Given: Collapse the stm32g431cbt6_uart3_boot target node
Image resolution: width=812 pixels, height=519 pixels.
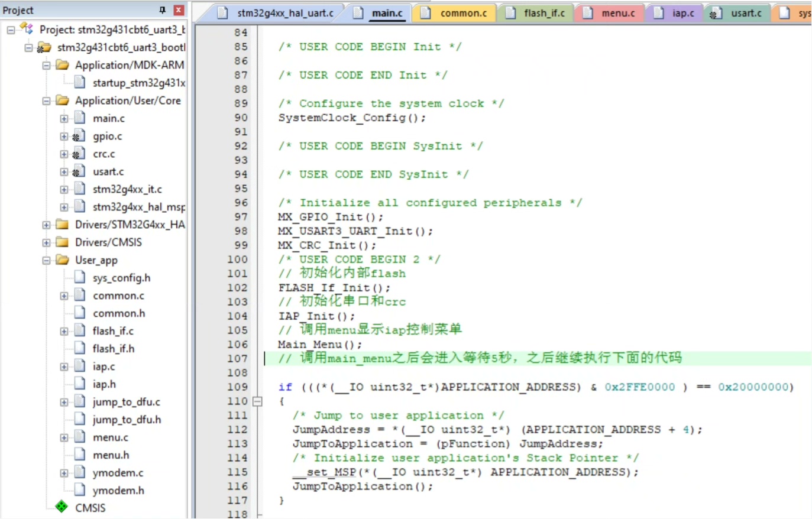Looking at the screenshot, I should click(x=28, y=47).
